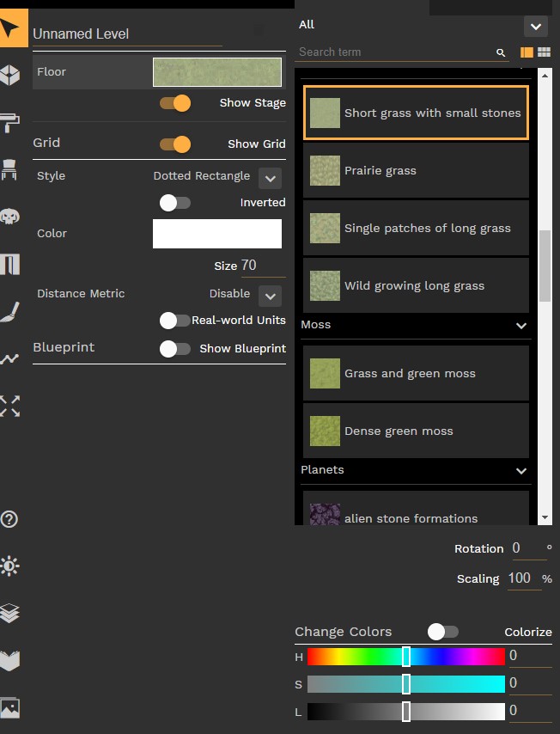
Task: Enable the Colorize toggle
Action: tap(443, 632)
